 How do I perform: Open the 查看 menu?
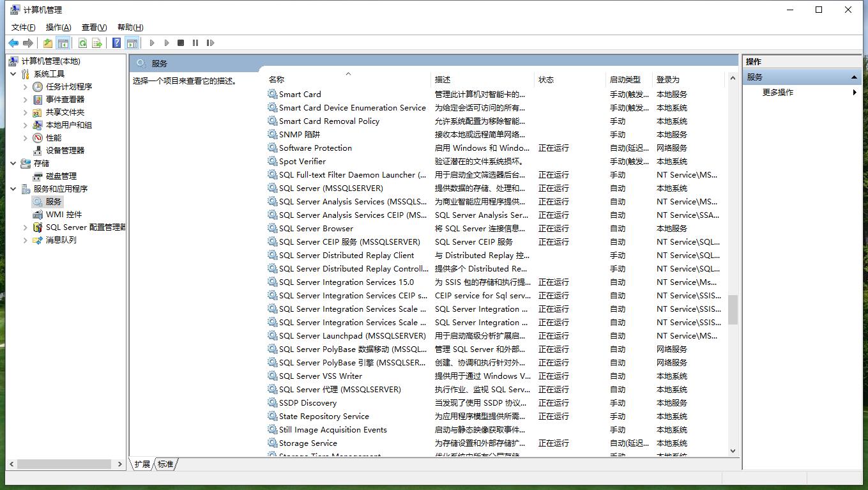pyautogui.click(x=93, y=27)
